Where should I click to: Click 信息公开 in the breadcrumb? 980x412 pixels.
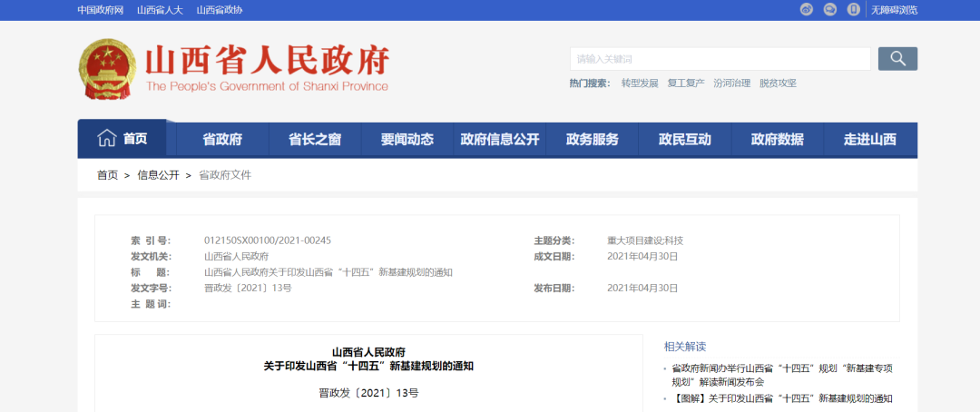(x=158, y=175)
